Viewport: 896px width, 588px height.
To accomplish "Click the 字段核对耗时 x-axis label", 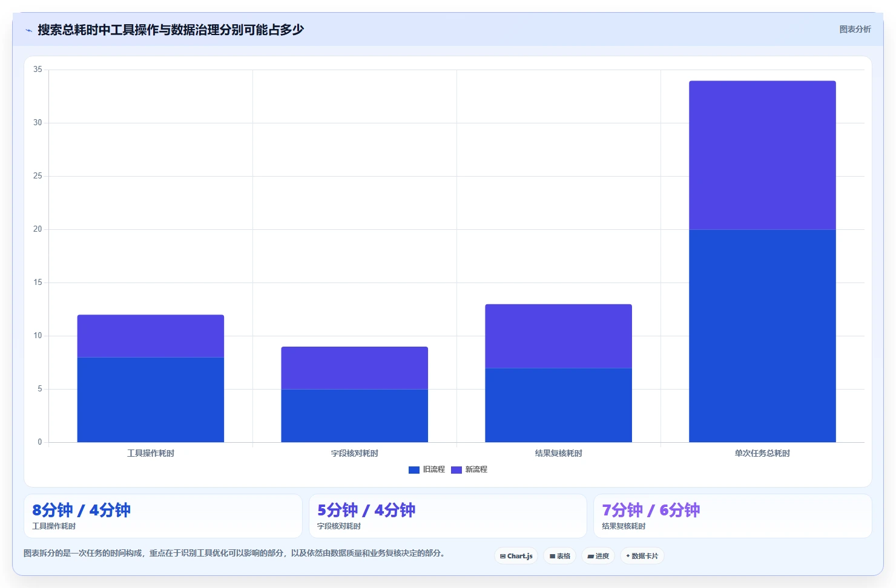I will 355,453.
